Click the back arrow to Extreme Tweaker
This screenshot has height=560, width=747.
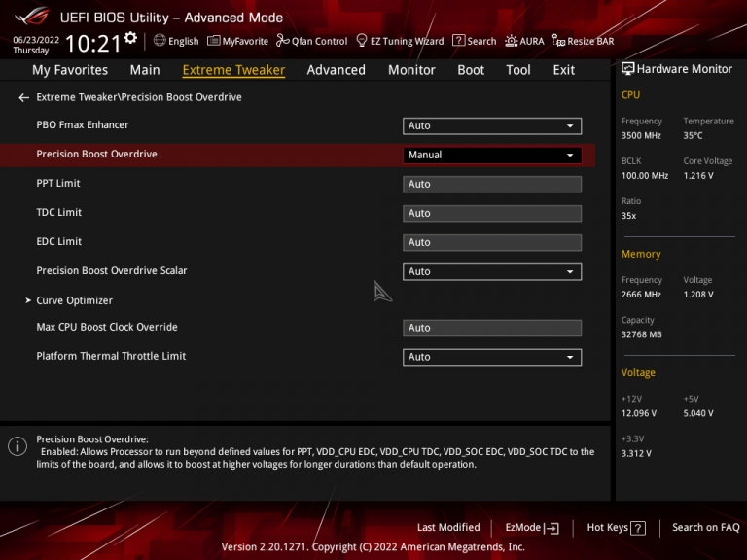point(23,97)
